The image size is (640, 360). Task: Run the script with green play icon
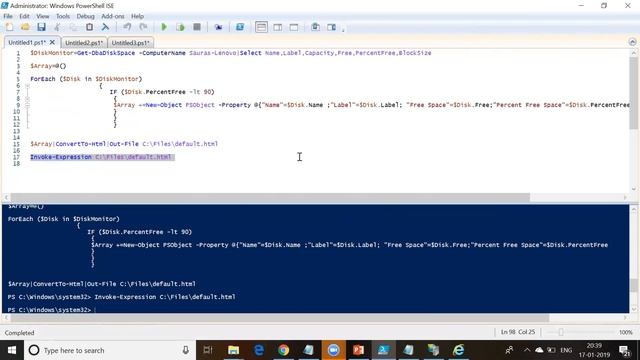coord(164,27)
